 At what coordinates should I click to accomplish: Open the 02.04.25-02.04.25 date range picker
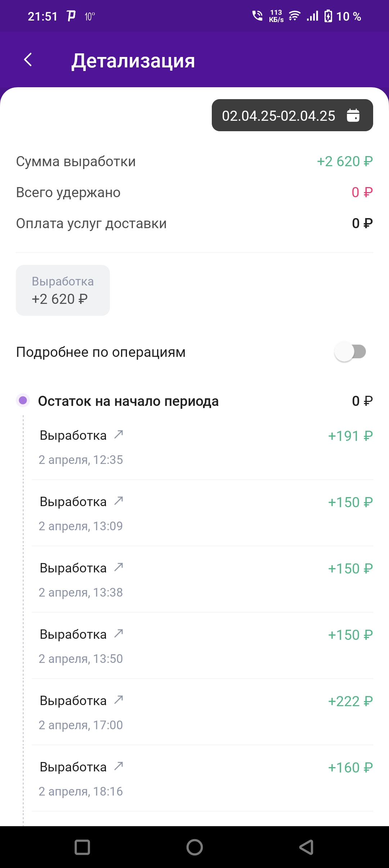point(292,115)
